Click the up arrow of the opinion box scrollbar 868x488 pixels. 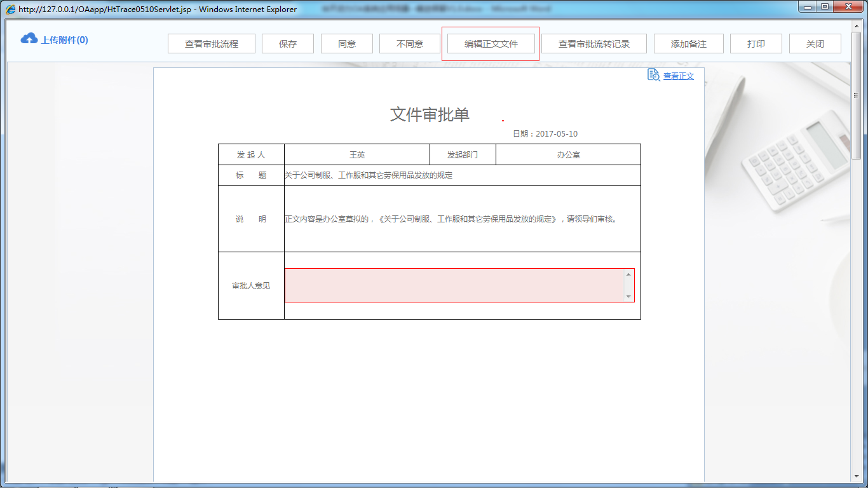pos(630,273)
